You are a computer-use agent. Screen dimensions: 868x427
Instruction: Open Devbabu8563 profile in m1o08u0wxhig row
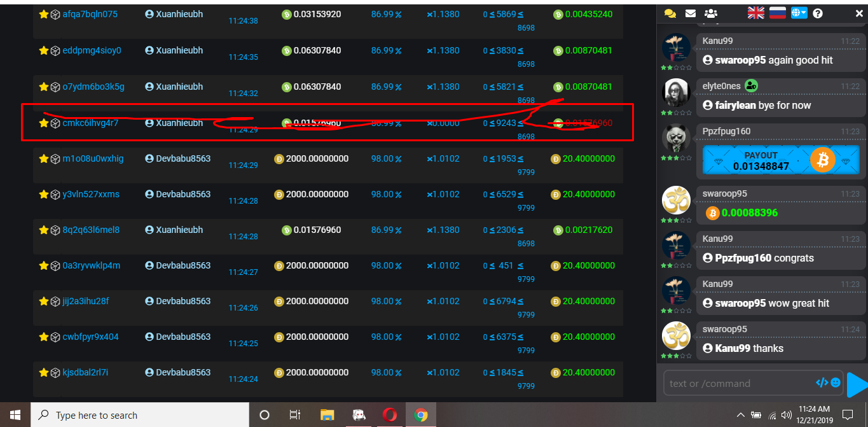(x=183, y=158)
